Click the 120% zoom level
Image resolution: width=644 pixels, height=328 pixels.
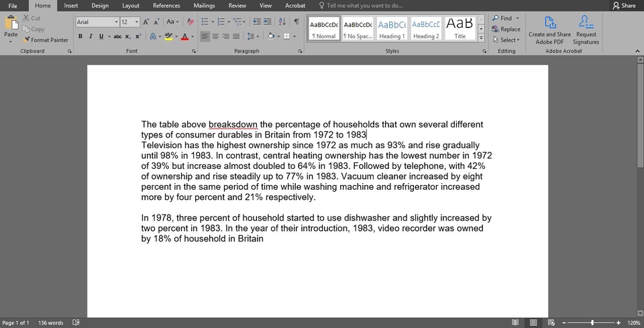(634, 323)
